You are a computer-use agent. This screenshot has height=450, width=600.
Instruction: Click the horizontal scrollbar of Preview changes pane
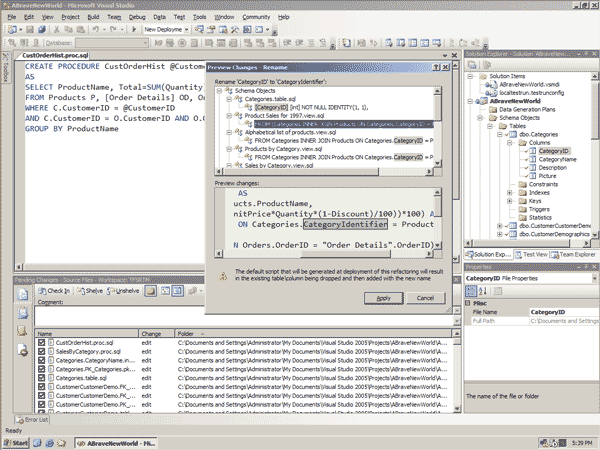click(326, 254)
